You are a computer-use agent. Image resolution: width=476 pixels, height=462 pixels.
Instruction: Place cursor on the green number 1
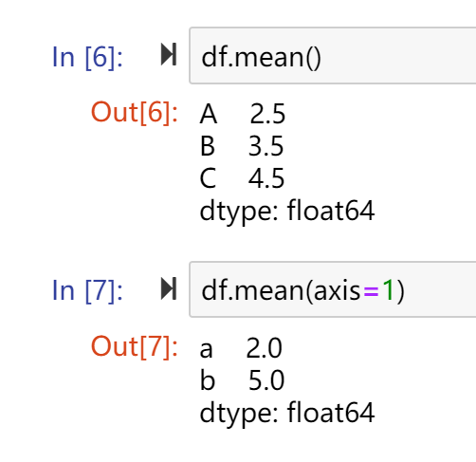click(388, 289)
